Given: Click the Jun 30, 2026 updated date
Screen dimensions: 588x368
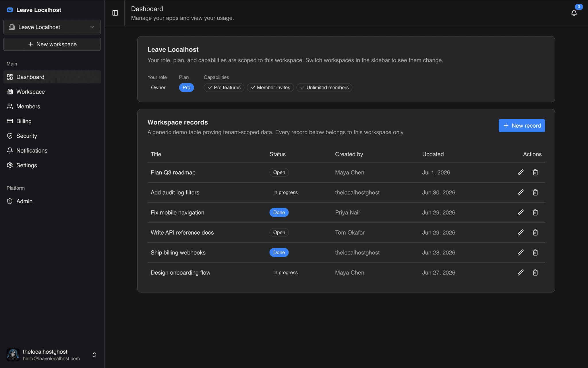Looking at the screenshot, I should [x=438, y=192].
